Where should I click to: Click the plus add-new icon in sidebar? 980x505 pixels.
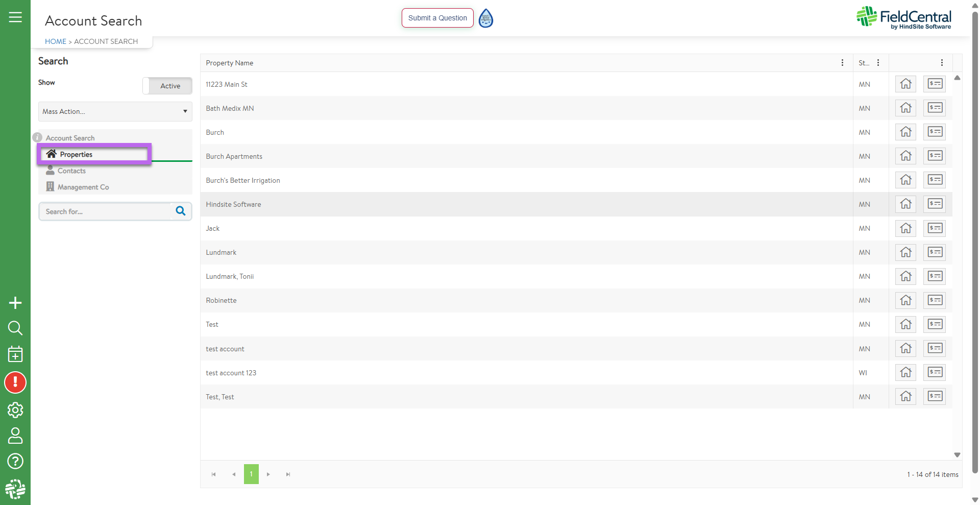[15, 303]
